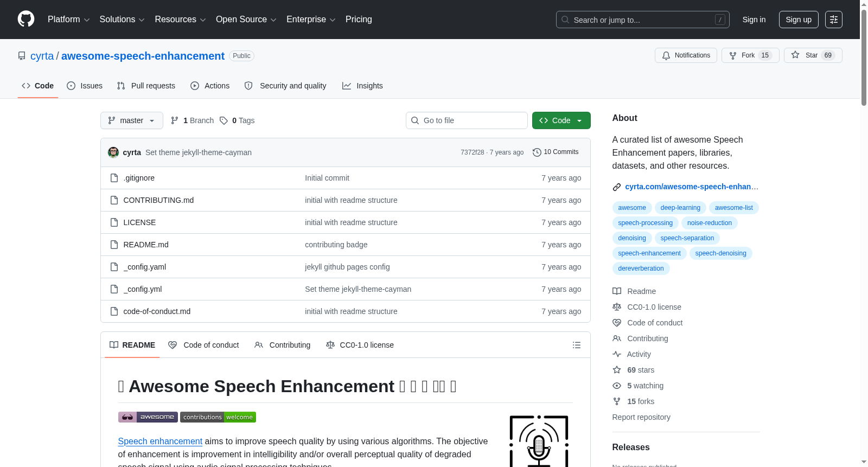Image resolution: width=868 pixels, height=467 pixels.
Task: Expand the Enterprise dropdown
Action: point(311,20)
